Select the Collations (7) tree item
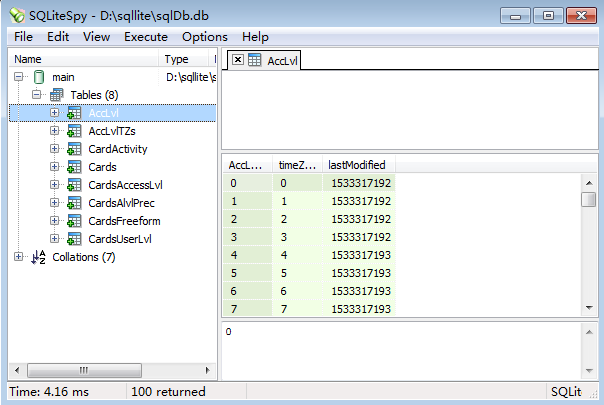604x405 pixels. tap(84, 257)
